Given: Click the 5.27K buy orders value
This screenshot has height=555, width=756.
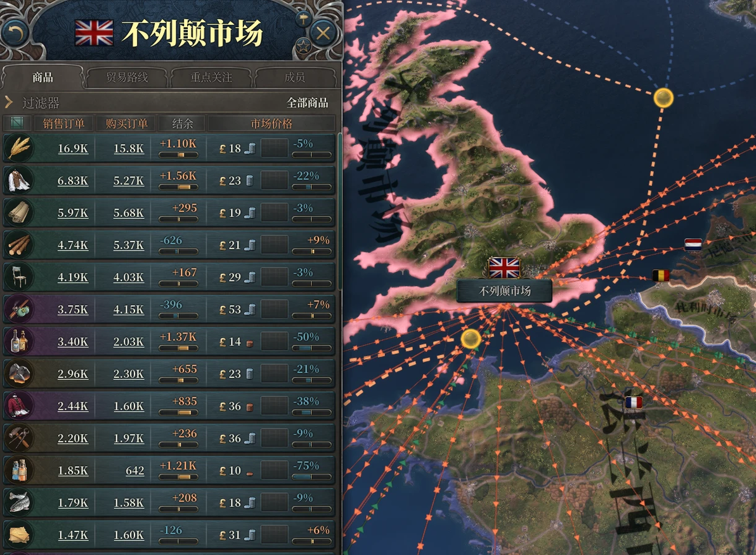Looking at the screenshot, I should point(129,181).
